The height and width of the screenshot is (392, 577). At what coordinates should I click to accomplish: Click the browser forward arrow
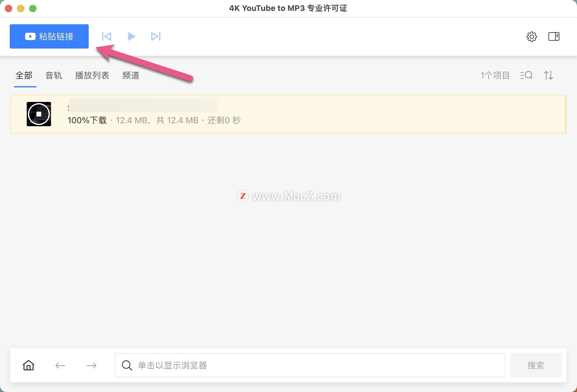tap(91, 366)
